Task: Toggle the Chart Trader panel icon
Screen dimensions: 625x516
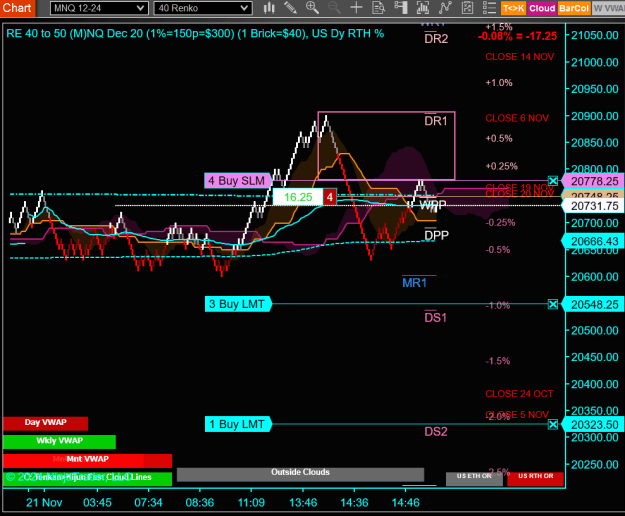Action: coord(401,8)
